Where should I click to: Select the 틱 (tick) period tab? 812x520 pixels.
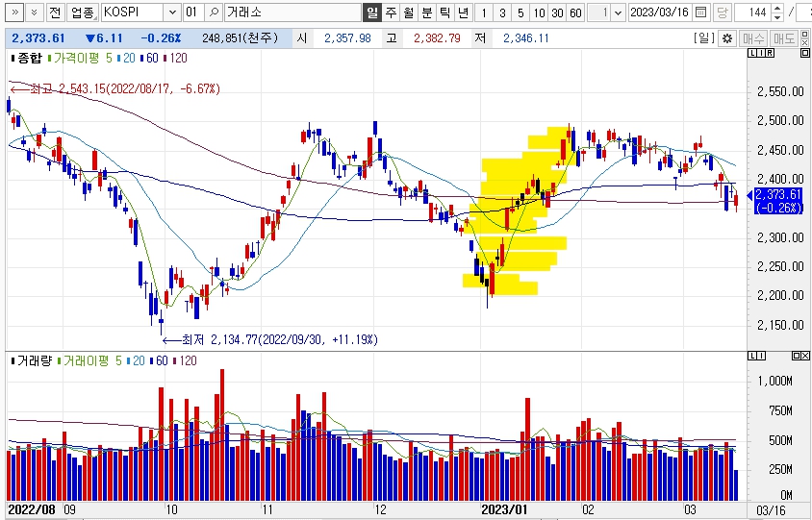pos(444,12)
